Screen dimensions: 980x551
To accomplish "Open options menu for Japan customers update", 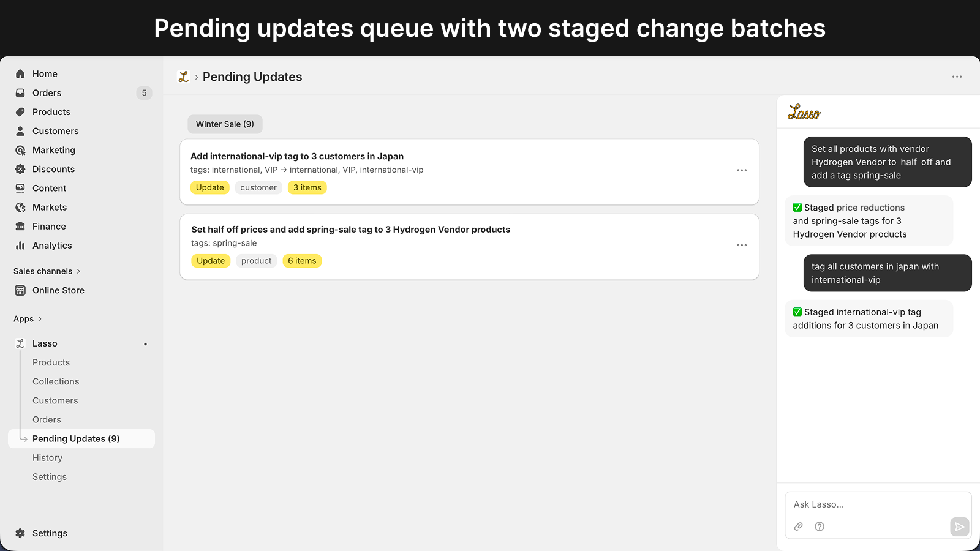I will click(x=742, y=170).
